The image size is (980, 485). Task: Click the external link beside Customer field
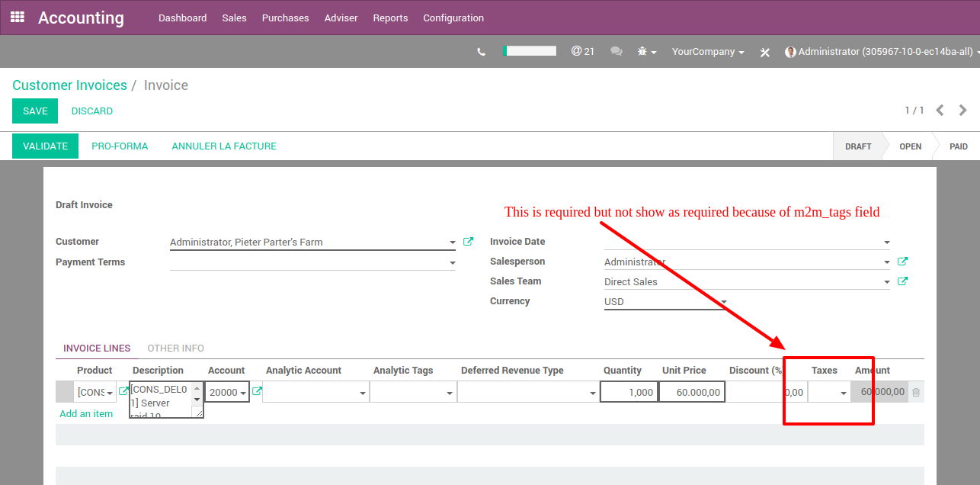coord(468,240)
